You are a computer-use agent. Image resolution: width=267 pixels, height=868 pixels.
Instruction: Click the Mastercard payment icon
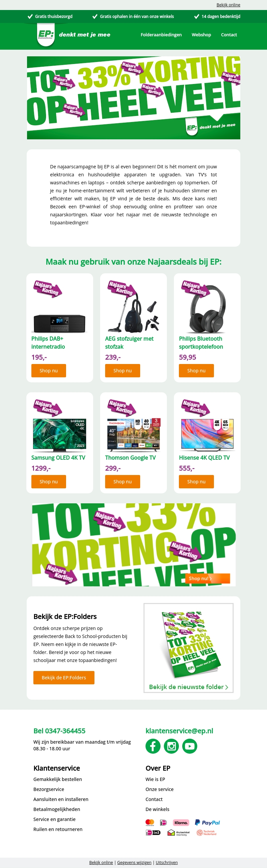point(150,823)
